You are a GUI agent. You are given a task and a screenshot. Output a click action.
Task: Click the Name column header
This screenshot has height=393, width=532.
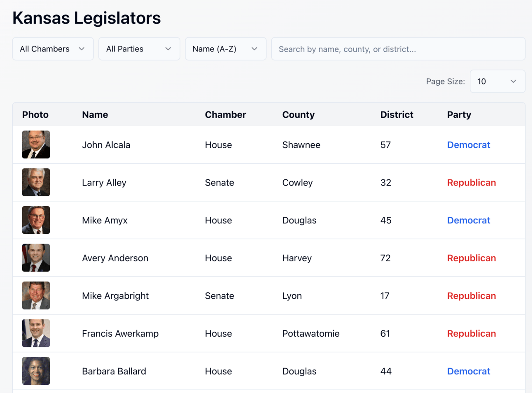(x=95, y=115)
